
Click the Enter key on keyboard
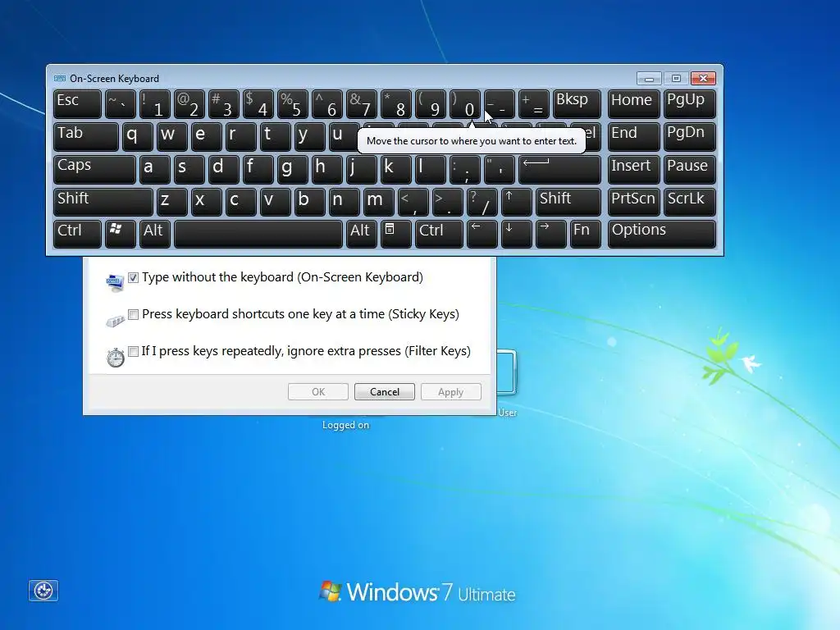[x=559, y=169]
